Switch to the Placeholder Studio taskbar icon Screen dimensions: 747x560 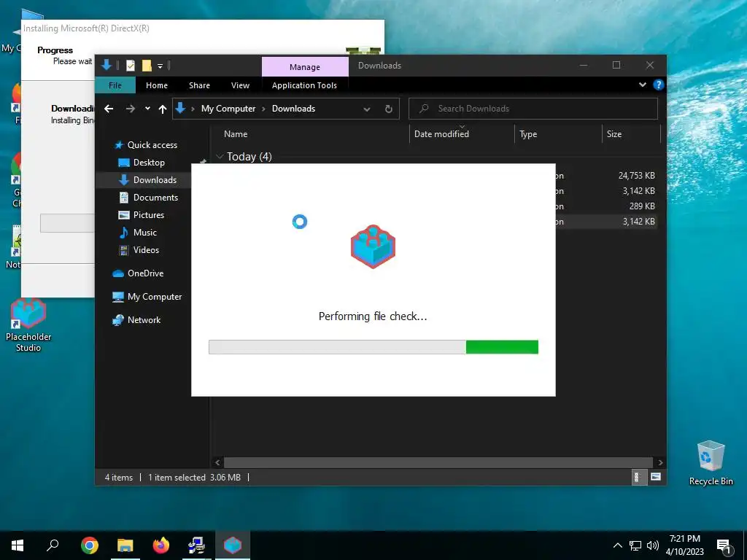(233, 545)
